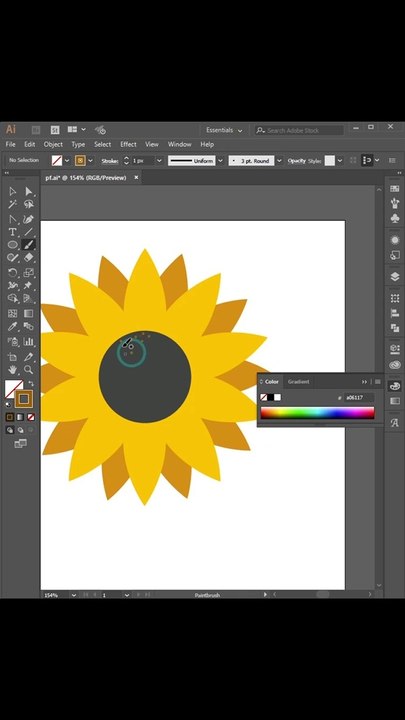Select the Blend tool
The image size is (405, 720).
28,326
